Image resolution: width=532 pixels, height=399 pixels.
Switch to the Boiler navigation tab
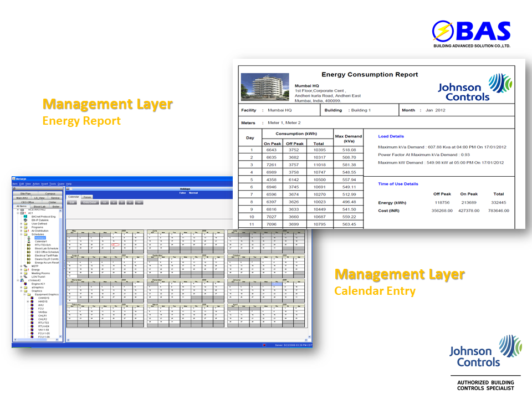56,206
